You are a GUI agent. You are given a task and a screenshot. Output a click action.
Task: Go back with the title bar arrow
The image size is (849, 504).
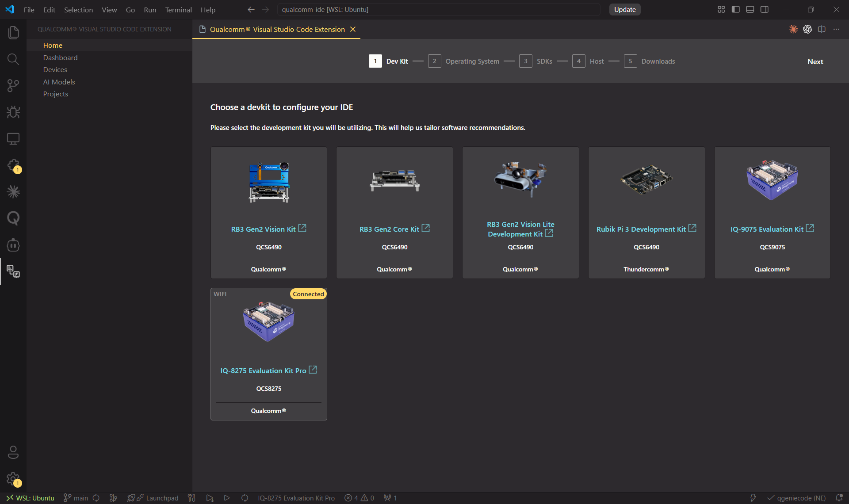click(251, 9)
